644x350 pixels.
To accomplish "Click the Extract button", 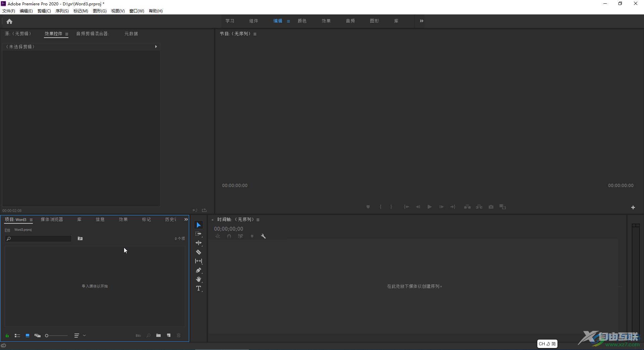I will pos(479,207).
